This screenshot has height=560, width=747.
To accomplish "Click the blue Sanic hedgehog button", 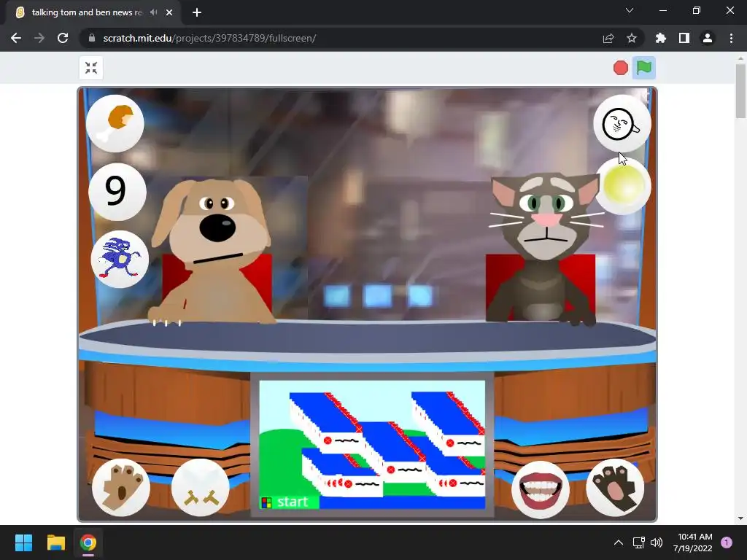I will coord(120,260).
